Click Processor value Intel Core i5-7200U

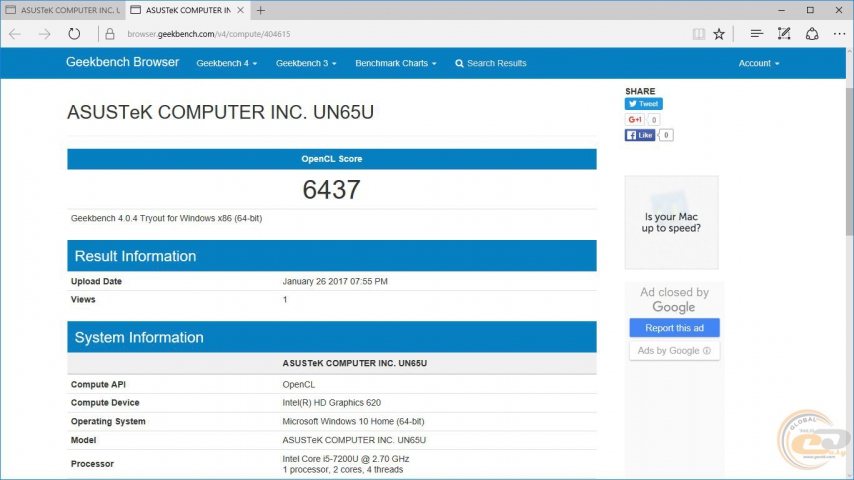coord(345,459)
